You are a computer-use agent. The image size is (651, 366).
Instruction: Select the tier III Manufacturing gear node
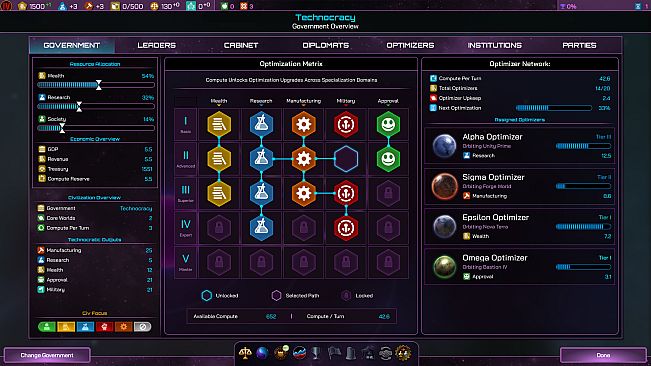tap(303, 193)
